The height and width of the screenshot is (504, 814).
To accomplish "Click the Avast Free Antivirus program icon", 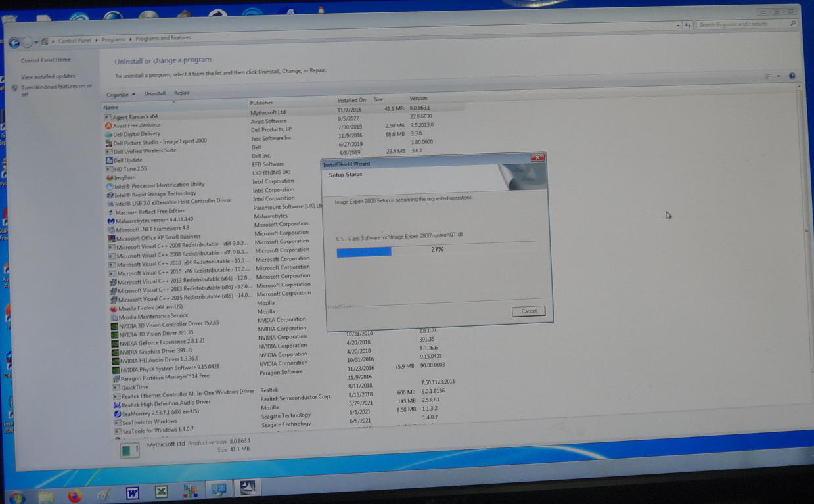I will coord(108,126).
